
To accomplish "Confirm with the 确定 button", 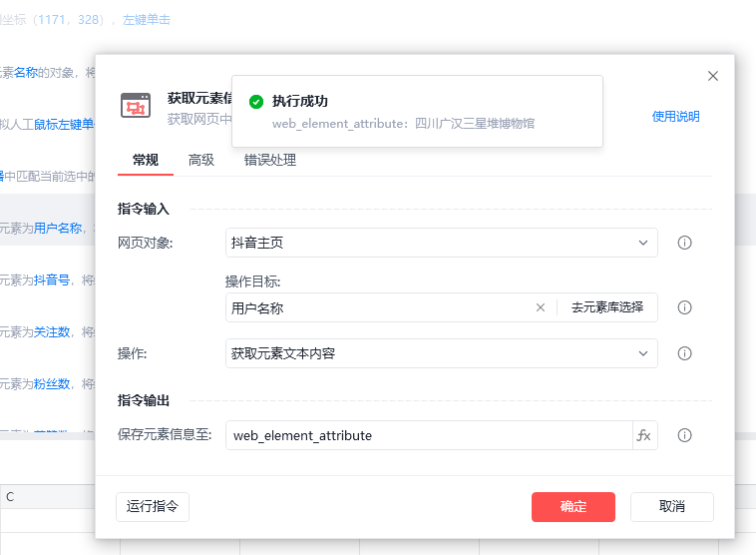I will pyautogui.click(x=573, y=507).
